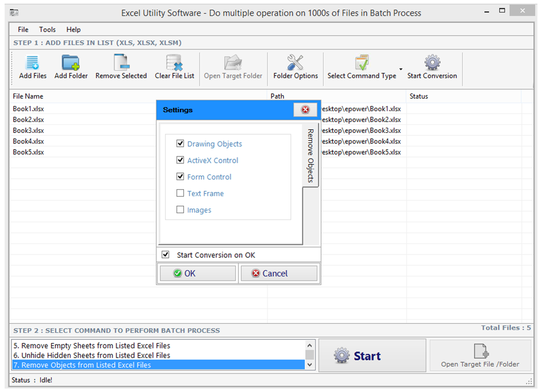Click the command list scrollbar thumb
The image size is (542, 392).
310,355
